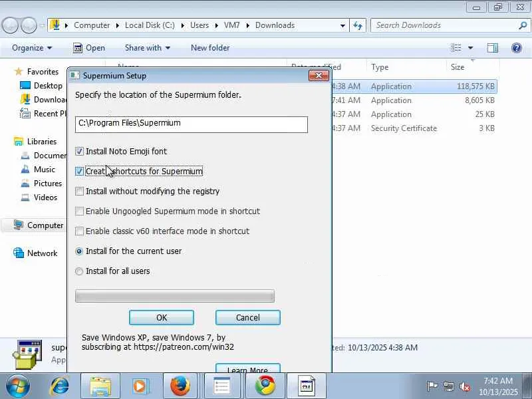Select the 8,605 KB Application file row

(x=414, y=100)
